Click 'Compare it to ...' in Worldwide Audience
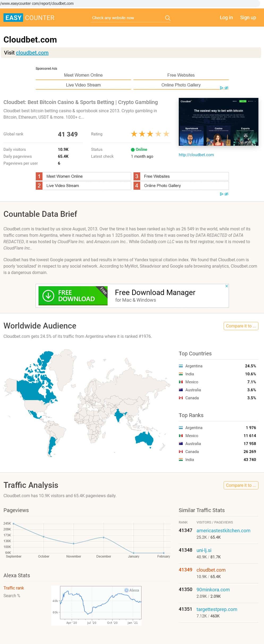The width and height of the screenshot is (264, 644). 241,326
